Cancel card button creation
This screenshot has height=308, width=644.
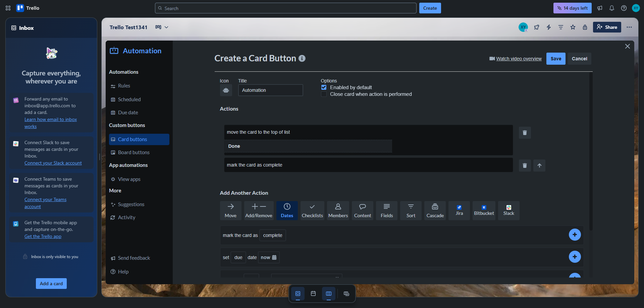579,59
